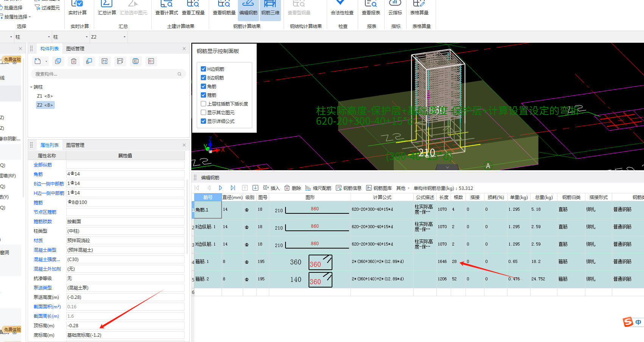644x342 pixels.
Task: Expand the 其他 dropdown in rebar toolbar
Action: pyautogui.click(x=403, y=188)
